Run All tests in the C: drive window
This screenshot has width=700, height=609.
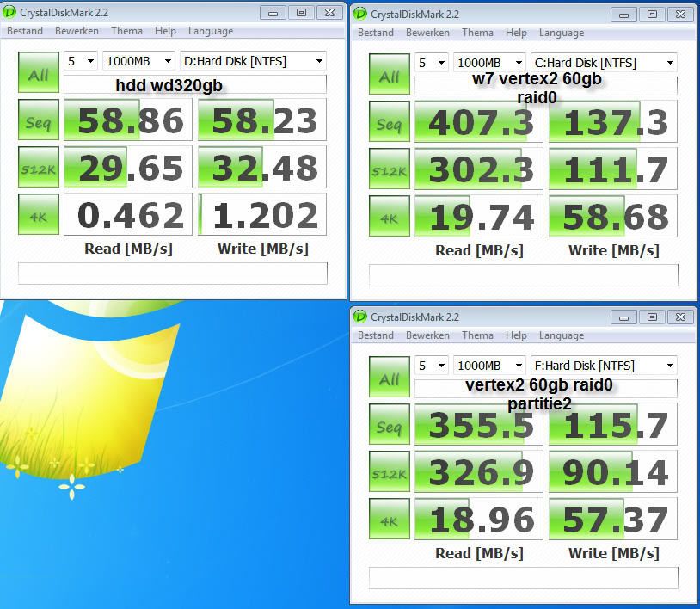point(390,74)
